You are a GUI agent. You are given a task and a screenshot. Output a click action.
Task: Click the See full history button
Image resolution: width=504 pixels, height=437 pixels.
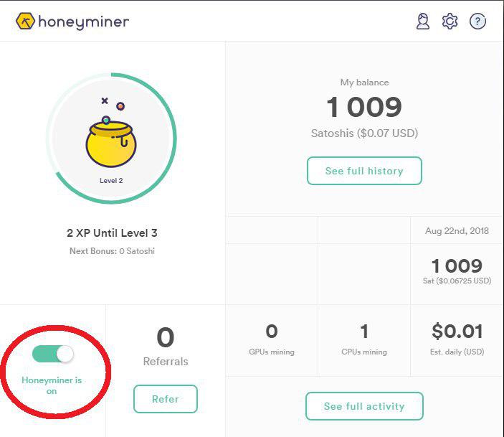364,171
